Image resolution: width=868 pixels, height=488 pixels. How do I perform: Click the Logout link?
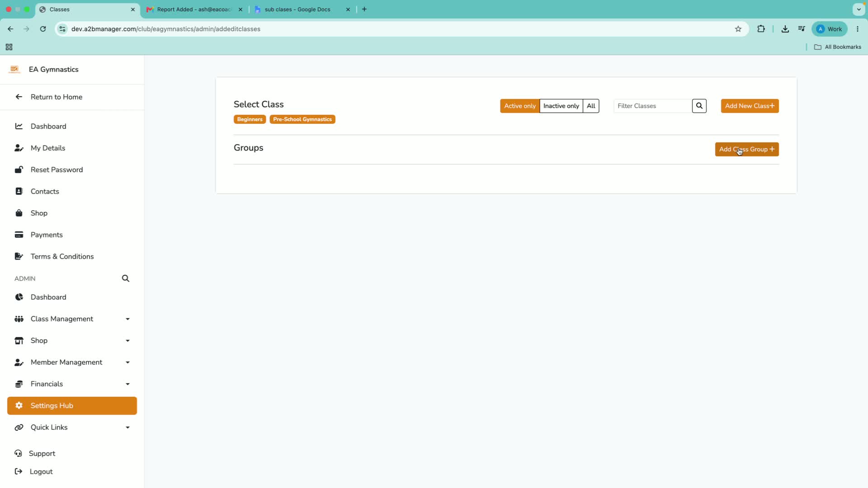(x=41, y=471)
